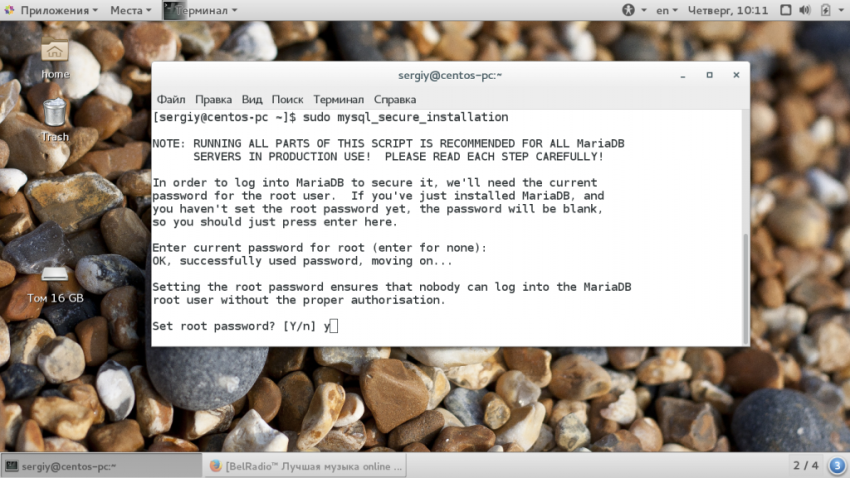
Task: Click the 'sudo mysql_secure_installation' command text
Action: click(405, 117)
